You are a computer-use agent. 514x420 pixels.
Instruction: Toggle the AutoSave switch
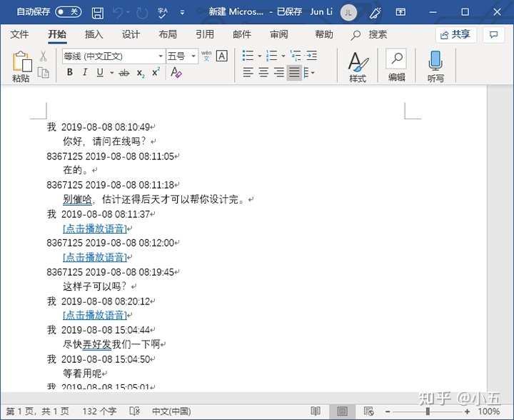pyautogui.click(x=69, y=12)
